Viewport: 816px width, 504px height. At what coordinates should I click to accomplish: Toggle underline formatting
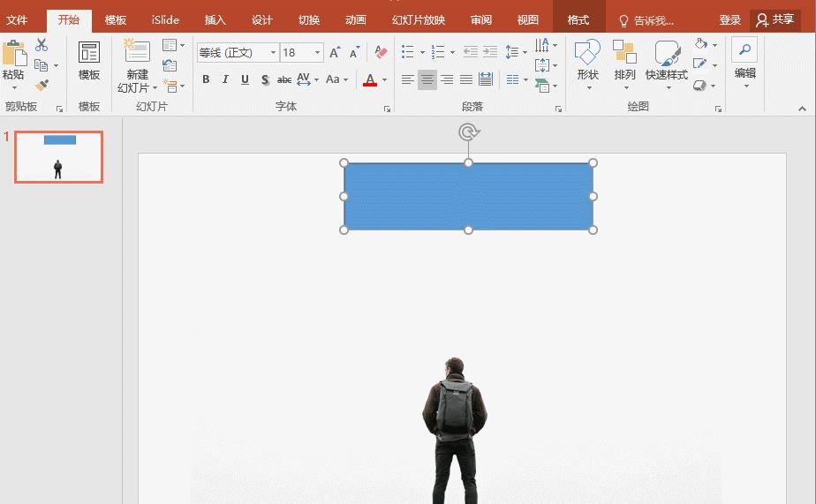click(245, 79)
